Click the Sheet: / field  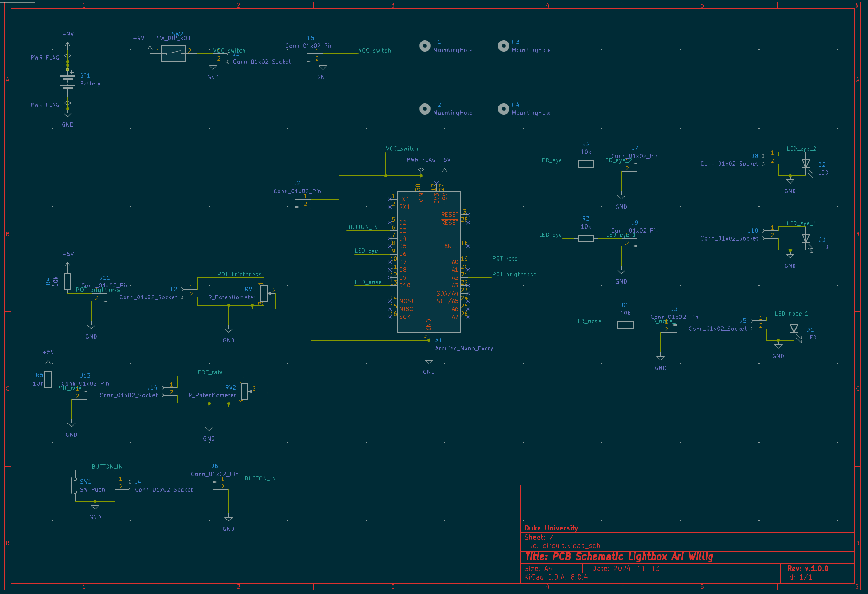(539, 537)
